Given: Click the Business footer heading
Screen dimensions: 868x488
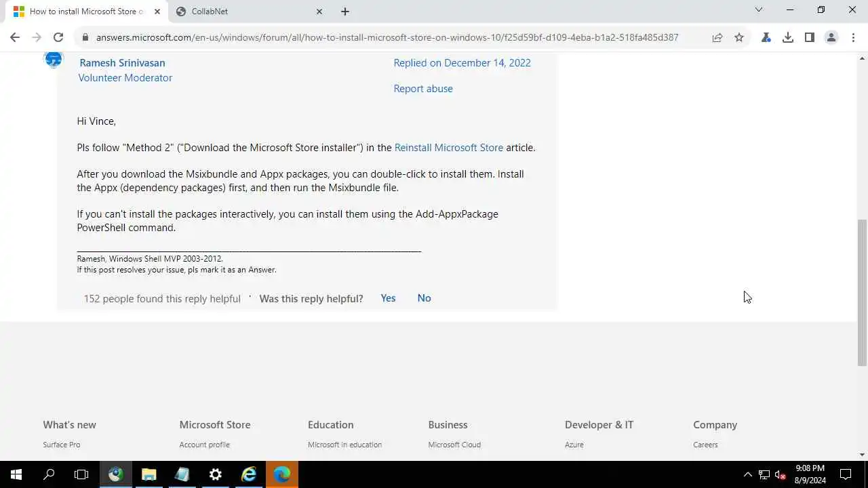Looking at the screenshot, I should [x=448, y=424].
